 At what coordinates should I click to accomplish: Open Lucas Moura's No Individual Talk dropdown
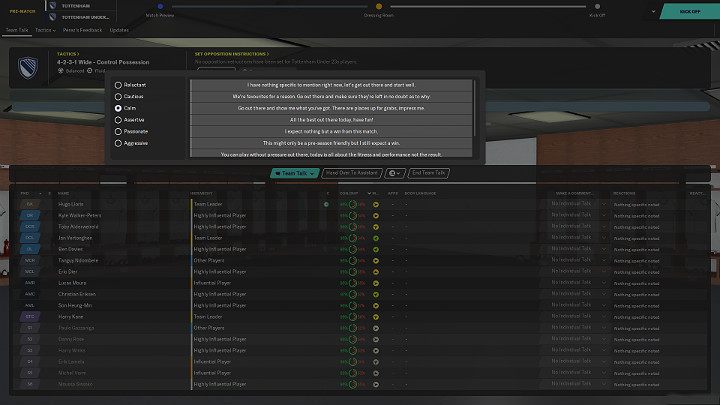tap(574, 282)
